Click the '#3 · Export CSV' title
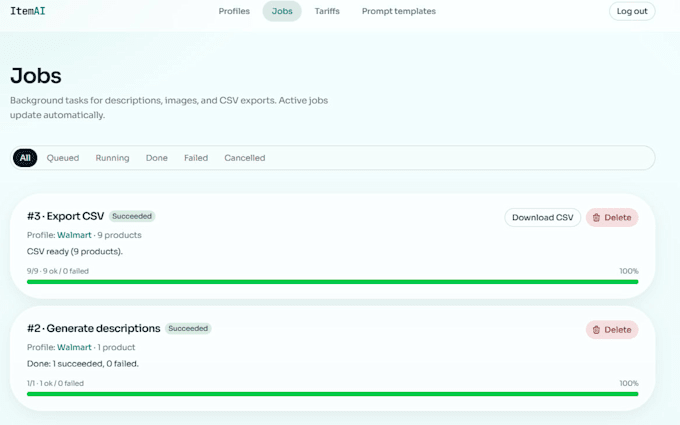Screen dimensions: 680x425 point(65,216)
